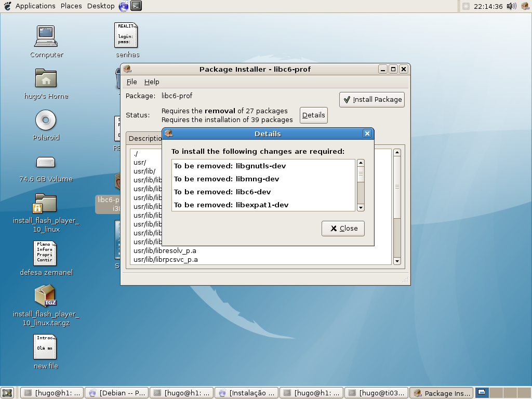Launch the terminal from the top panel
This screenshot has height=399, width=532.
point(136,6)
